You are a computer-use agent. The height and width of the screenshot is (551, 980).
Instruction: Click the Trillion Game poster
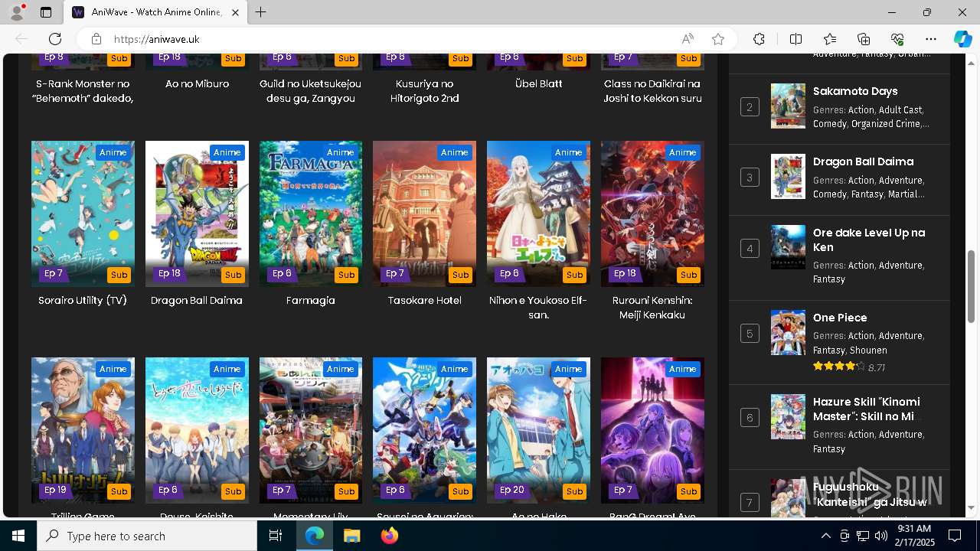[83, 430]
